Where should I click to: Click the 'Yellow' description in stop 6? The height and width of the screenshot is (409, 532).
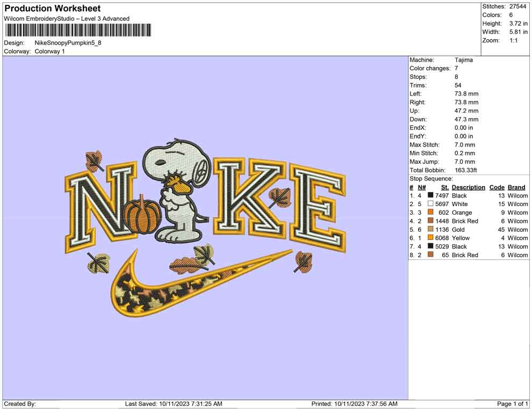(x=461, y=238)
